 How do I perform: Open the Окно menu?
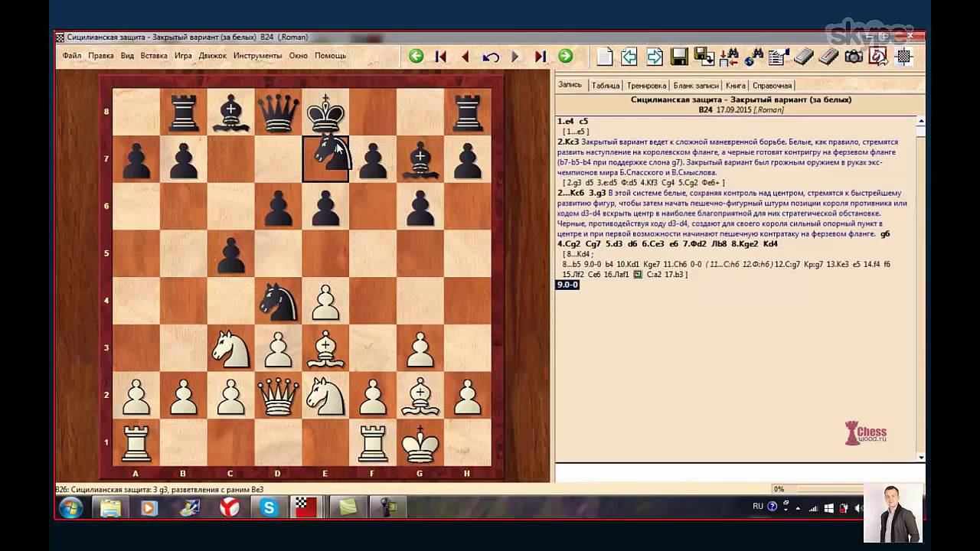pos(299,56)
